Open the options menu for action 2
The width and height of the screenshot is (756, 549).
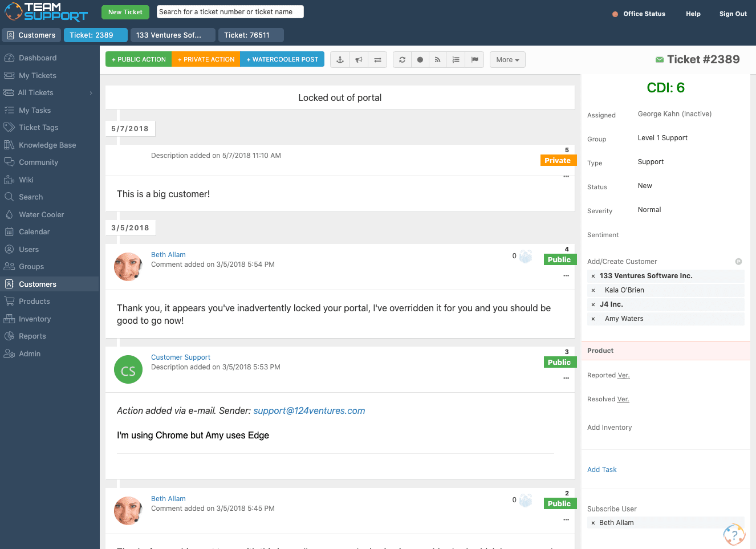click(566, 519)
